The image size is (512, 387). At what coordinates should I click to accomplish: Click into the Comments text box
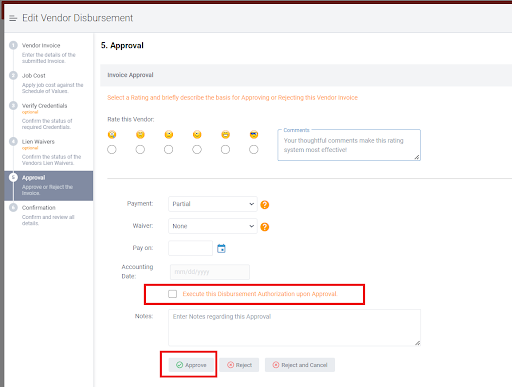tap(349, 145)
